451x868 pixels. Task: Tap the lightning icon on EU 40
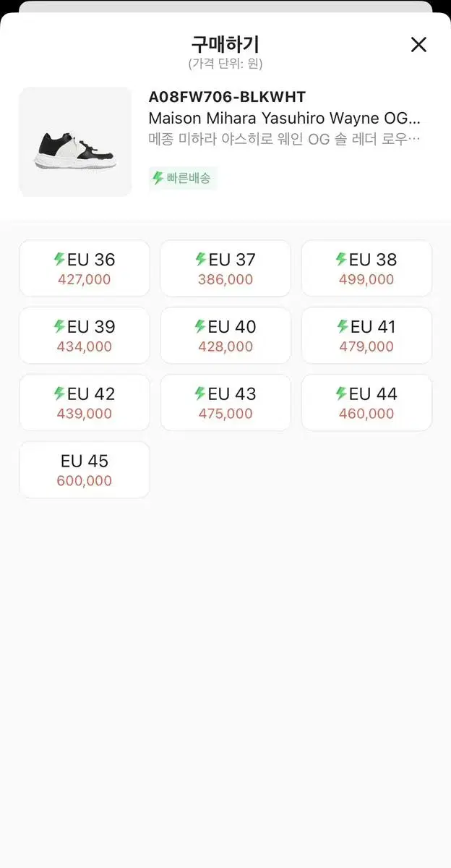[200, 326]
